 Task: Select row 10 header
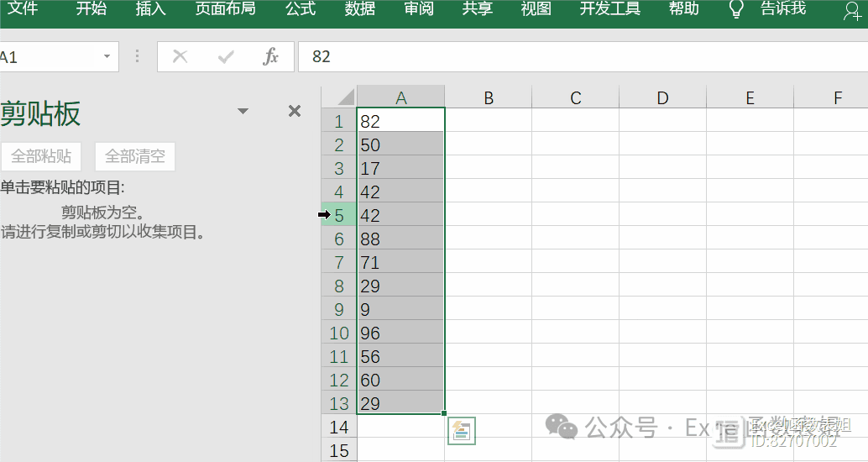[x=339, y=333]
